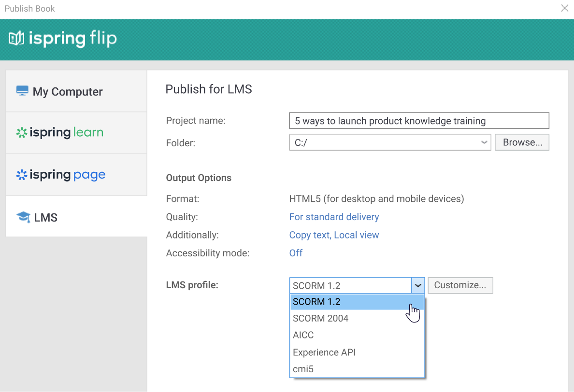The image size is (574, 392).
Task: Collapse the LMS profile dropdown list
Action: point(417,285)
